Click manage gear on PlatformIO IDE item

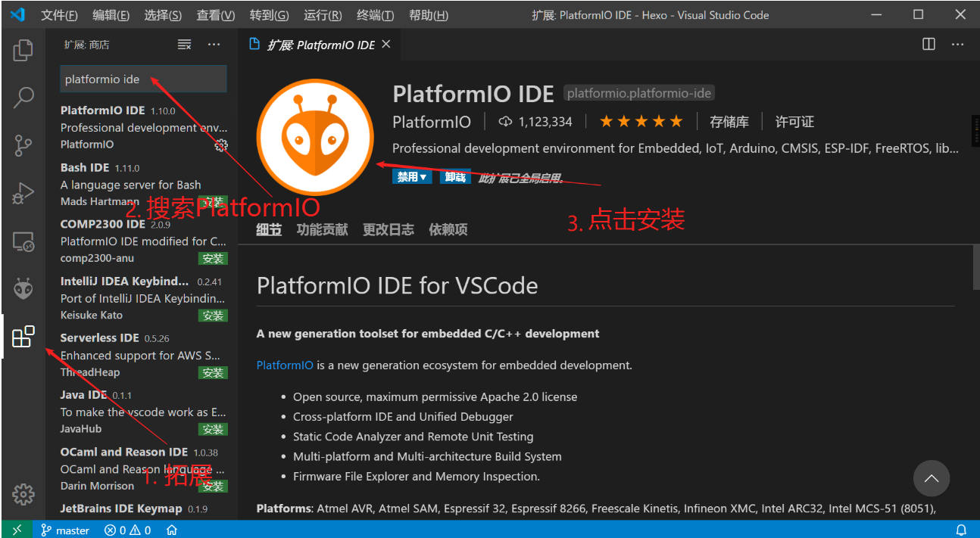pyautogui.click(x=222, y=145)
